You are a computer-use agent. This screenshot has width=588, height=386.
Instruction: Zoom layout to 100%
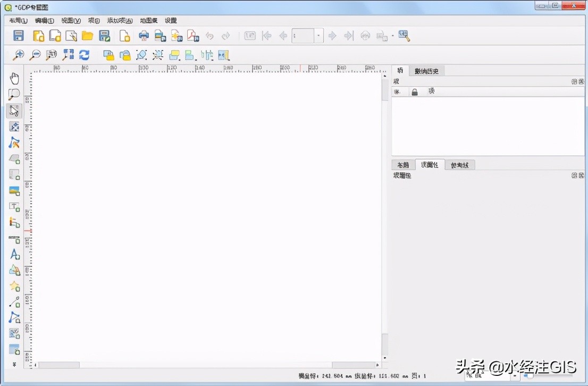pos(51,55)
